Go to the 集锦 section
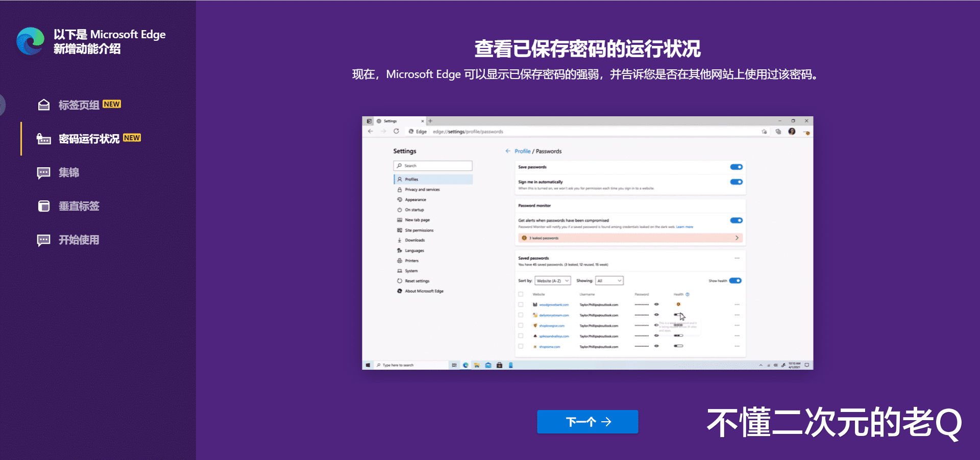Viewport: 980px width, 460px height. coord(58,173)
